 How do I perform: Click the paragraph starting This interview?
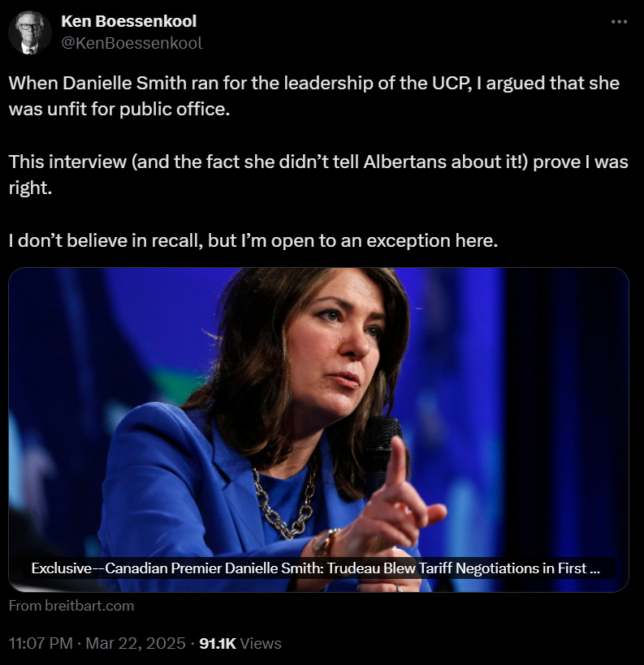tap(318, 175)
